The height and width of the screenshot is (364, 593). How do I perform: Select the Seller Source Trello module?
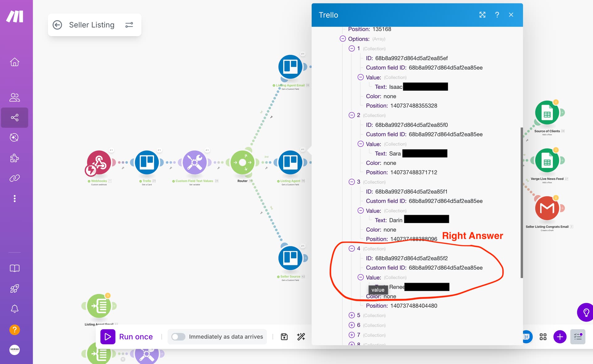(x=290, y=258)
